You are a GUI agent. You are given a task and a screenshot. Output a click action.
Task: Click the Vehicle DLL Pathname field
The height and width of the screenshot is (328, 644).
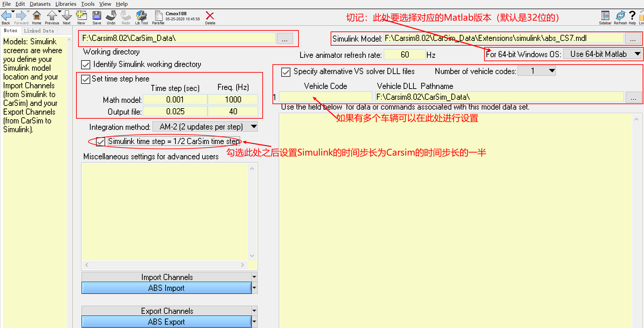click(500, 97)
